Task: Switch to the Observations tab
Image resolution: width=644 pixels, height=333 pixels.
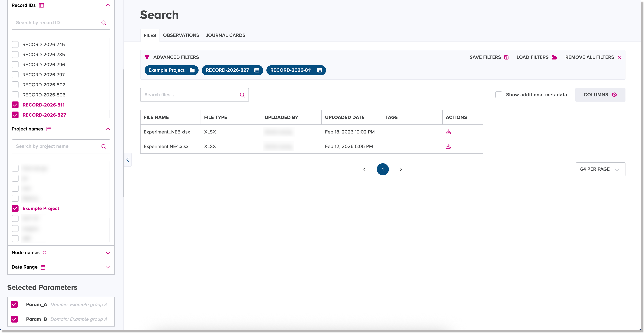Action: pyautogui.click(x=181, y=35)
